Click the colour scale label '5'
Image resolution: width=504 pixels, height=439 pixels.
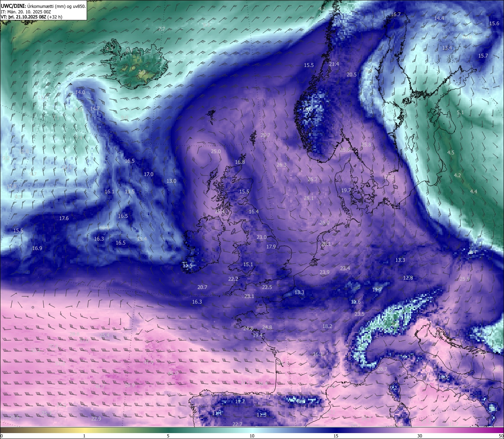pos(168,436)
